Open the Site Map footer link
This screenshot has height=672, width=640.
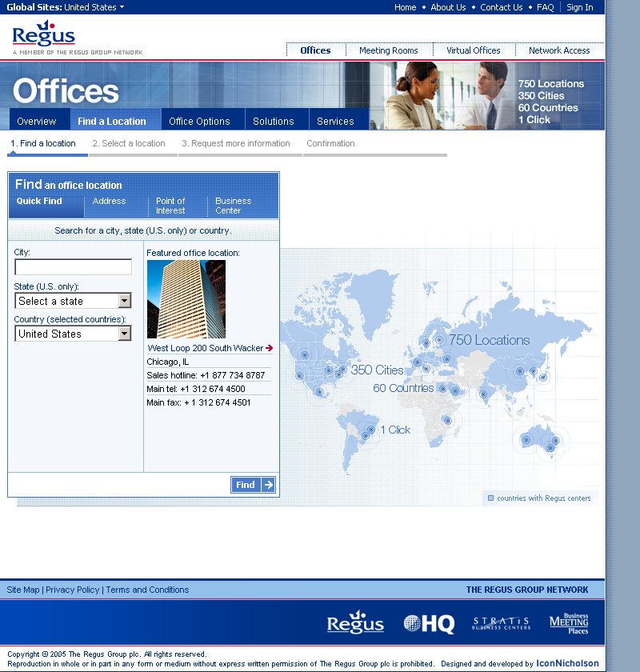point(22,590)
